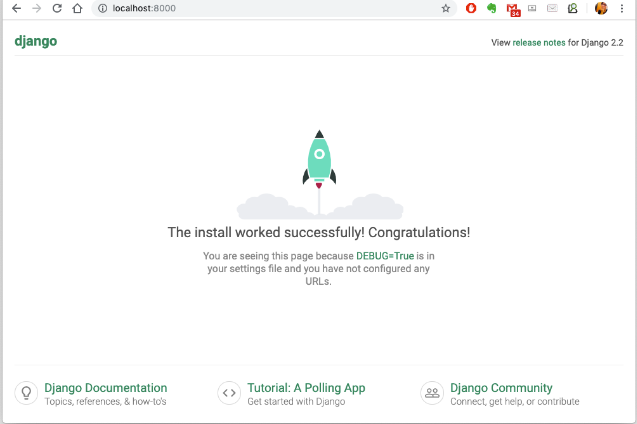Image resolution: width=637 pixels, height=424 pixels.
Task: Open the red Opera extension icon
Action: point(471,8)
